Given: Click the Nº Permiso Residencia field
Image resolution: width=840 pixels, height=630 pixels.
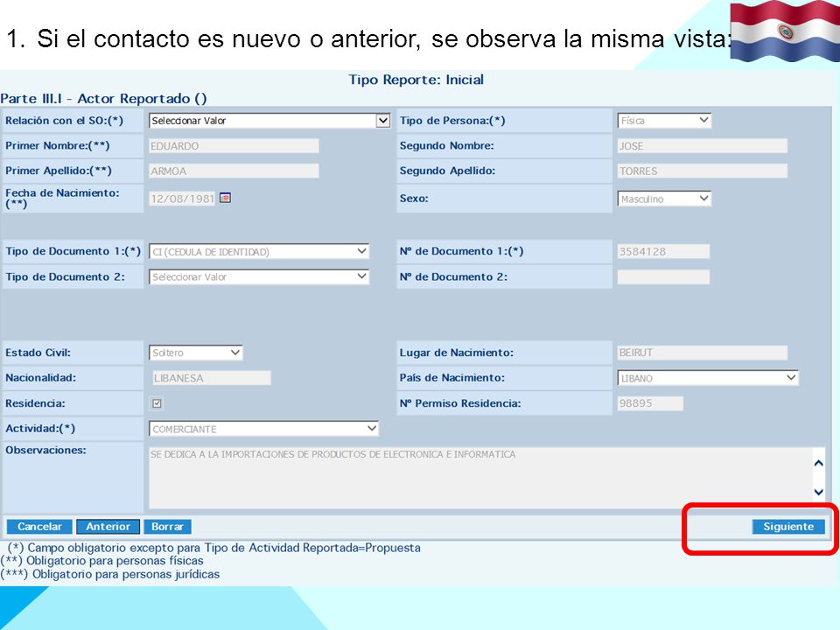Looking at the screenshot, I should (650, 403).
